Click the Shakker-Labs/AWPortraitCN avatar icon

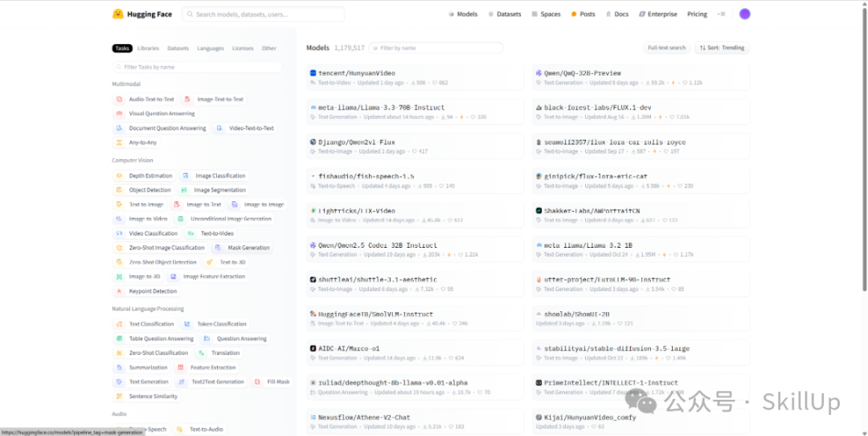538,211
